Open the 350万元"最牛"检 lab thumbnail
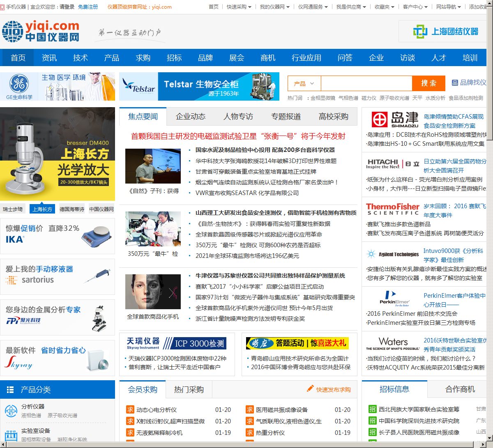The image size is (493, 448). coord(153,229)
